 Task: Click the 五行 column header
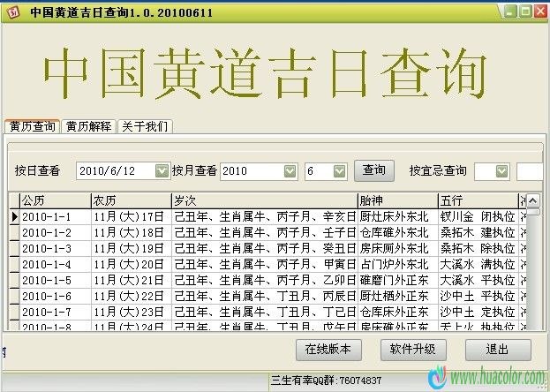(x=478, y=200)
